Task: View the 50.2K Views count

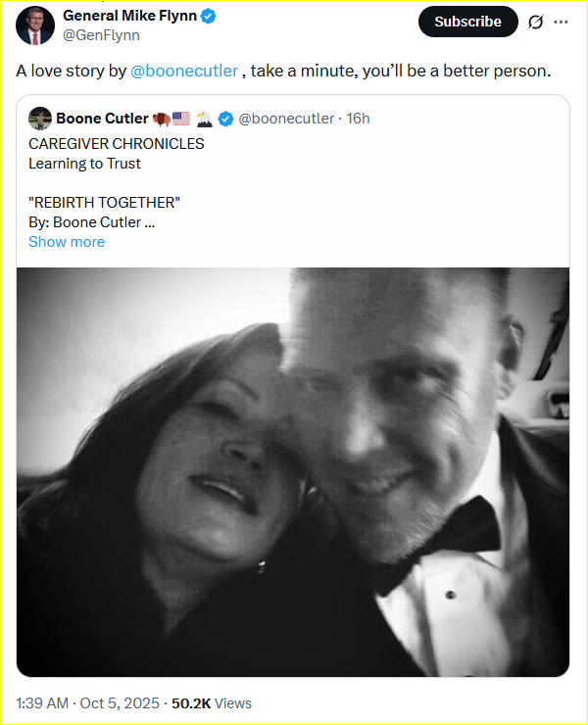Action: tap(212, 702)
